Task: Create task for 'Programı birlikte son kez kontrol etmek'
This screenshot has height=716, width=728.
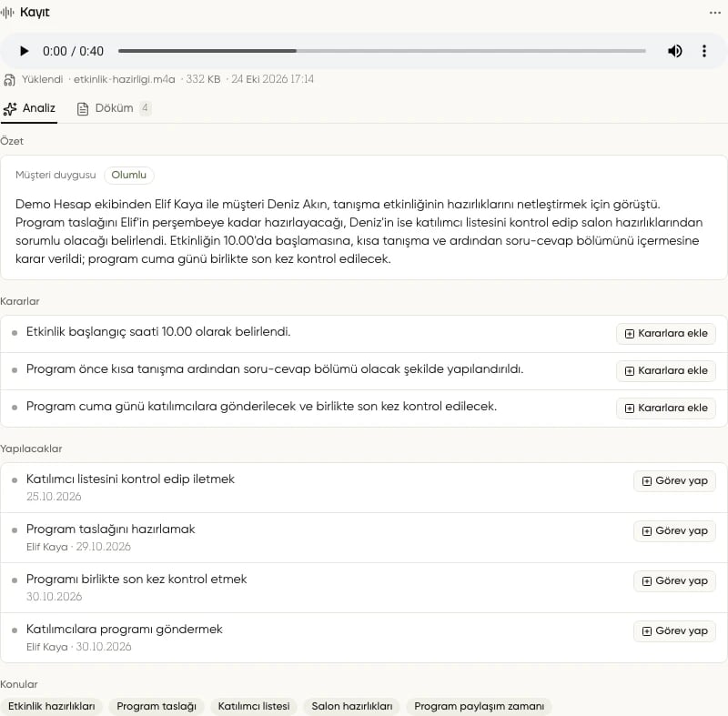Action: pyautogui.click(x=674, y=581)
